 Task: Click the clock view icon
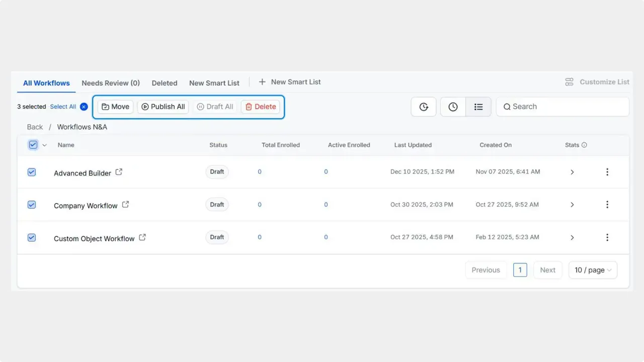[x=452, y=107]
